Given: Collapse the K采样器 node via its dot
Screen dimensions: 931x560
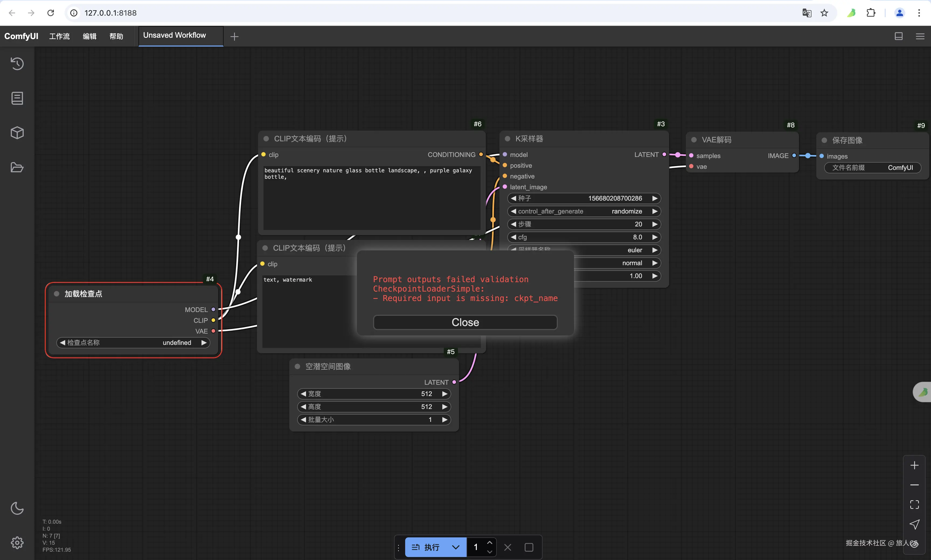Looking at the screenshot, I should pyautogui.click(x=508, y=139).
